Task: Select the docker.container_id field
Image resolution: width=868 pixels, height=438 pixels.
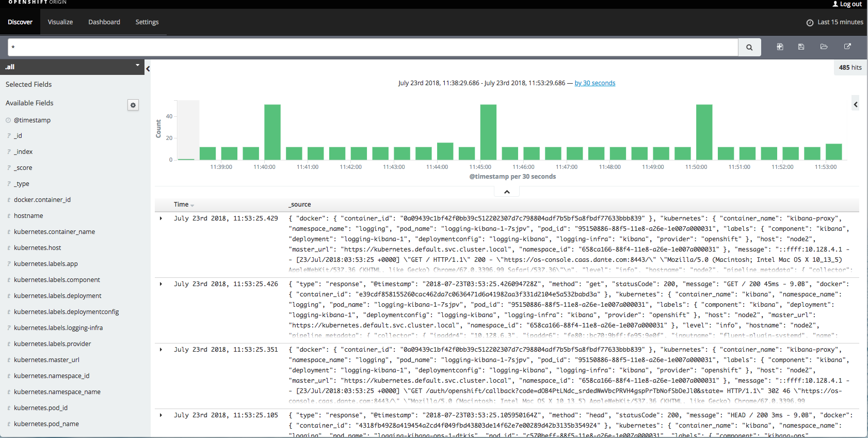Action: [x=42, y=200]
